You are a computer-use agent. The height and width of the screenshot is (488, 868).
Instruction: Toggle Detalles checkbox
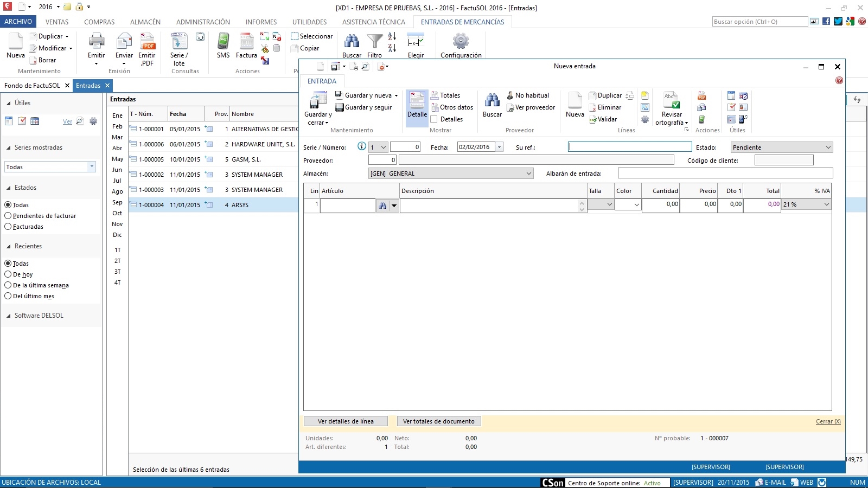coord(434,119)
